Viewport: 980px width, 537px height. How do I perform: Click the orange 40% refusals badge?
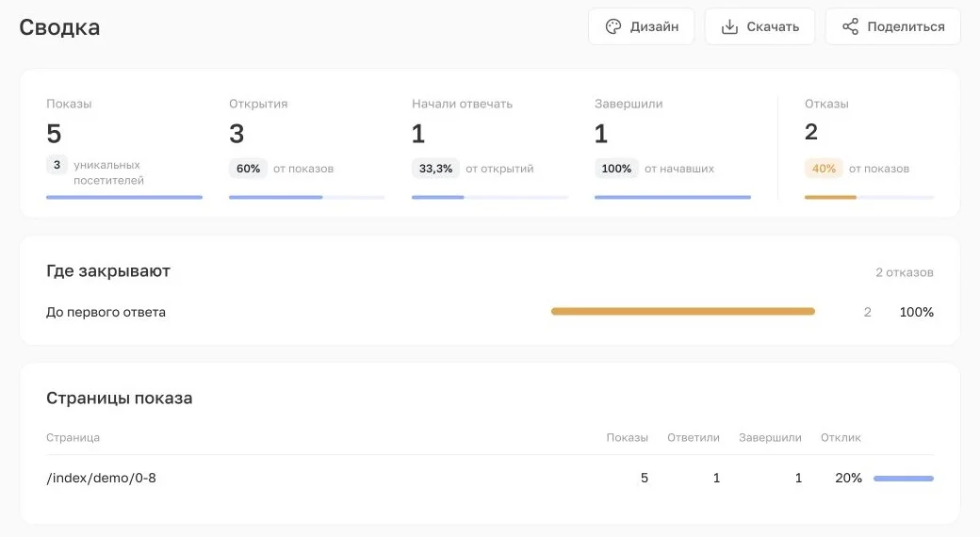coord(824,169)
